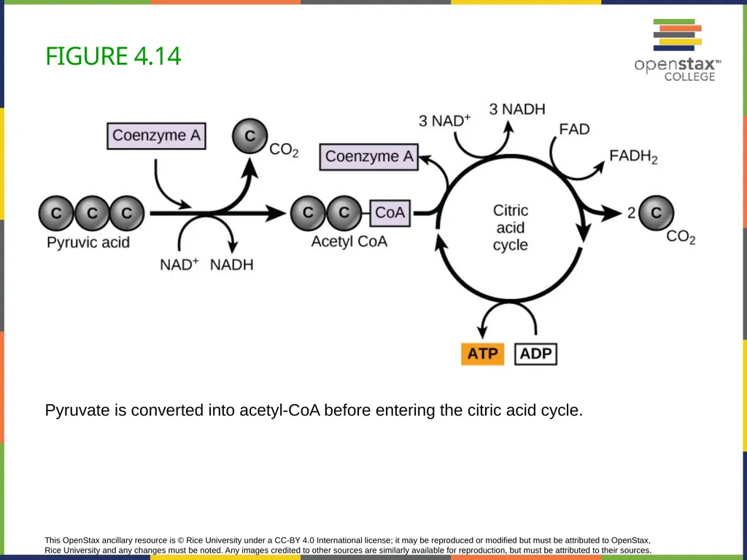The height and width of the screenshot is (560, 747).
Task: Click the OpenStax College logo
Action: pyautogui.click(x=678, y=50)
